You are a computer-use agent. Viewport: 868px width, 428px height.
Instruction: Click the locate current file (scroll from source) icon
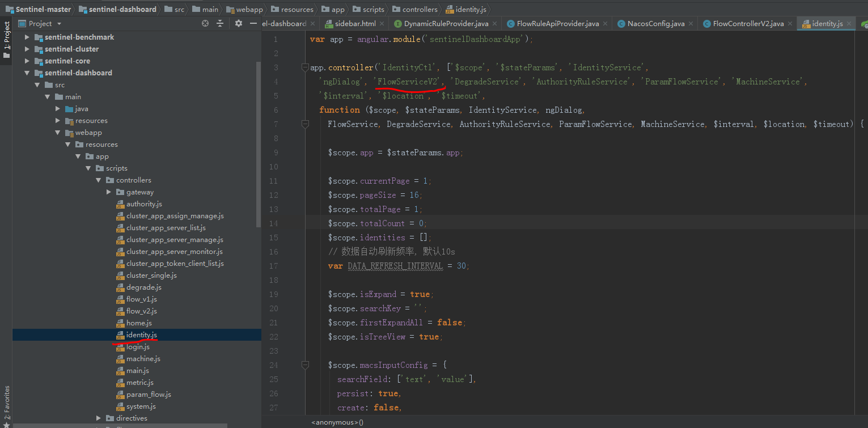click(x=205, y=23)
